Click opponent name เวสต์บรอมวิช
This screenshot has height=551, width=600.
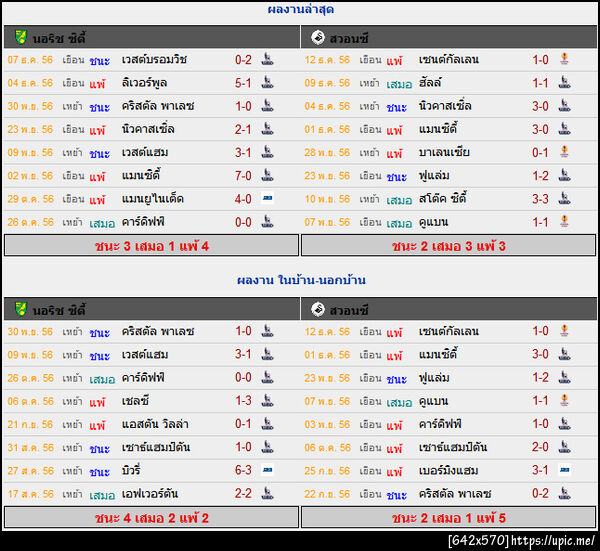(154, 59)
